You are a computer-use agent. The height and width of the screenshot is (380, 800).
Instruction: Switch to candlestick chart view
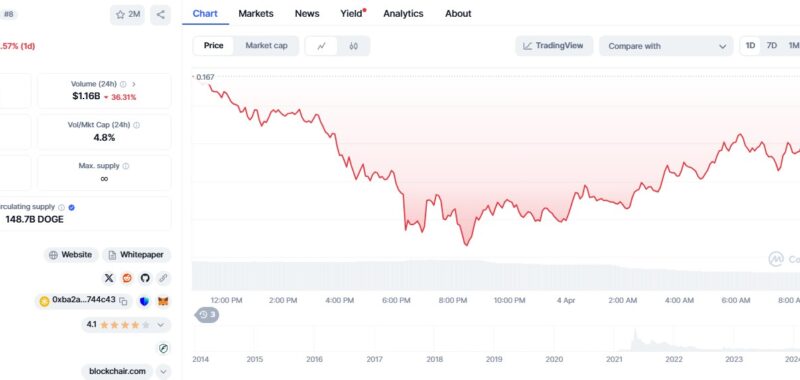pyautogui.click(x=354, y=46)
